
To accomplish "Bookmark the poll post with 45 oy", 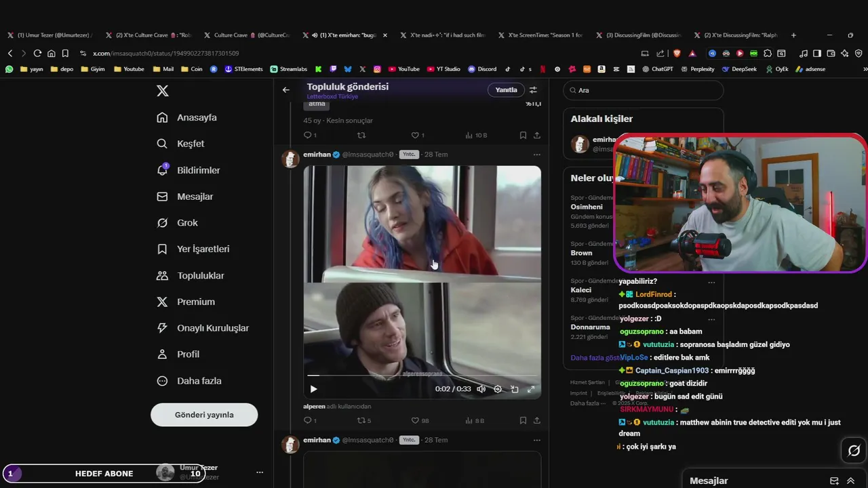I will pos(523,135).
